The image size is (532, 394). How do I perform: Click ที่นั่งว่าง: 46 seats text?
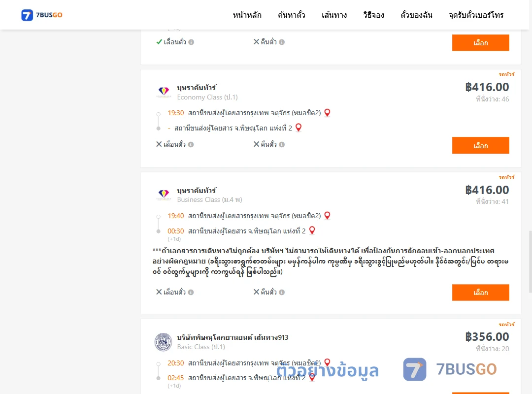click(492, 99)
